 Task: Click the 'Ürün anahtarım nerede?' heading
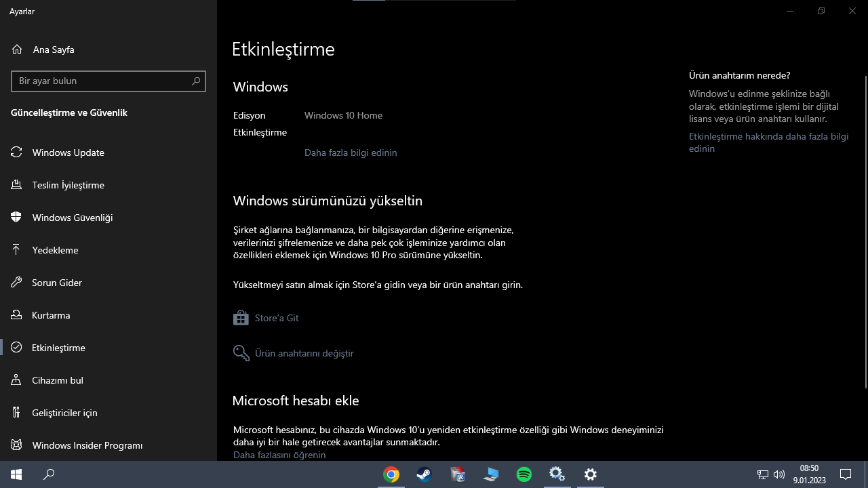740,75
